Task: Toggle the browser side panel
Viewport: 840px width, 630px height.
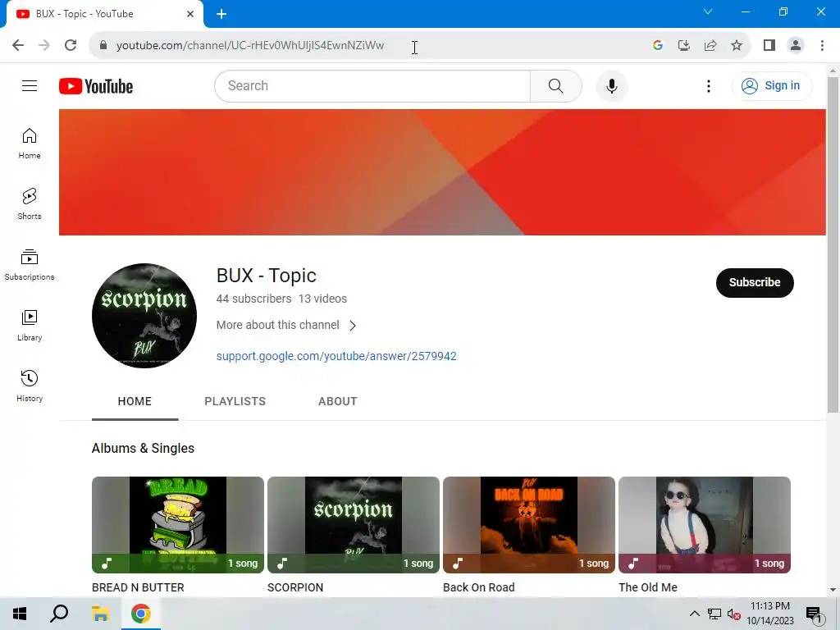Action: click(769, 45)
